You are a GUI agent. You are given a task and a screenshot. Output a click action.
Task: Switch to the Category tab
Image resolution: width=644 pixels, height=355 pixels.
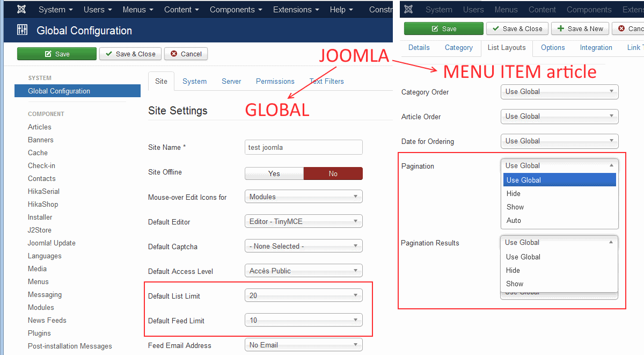coord(459,47)
